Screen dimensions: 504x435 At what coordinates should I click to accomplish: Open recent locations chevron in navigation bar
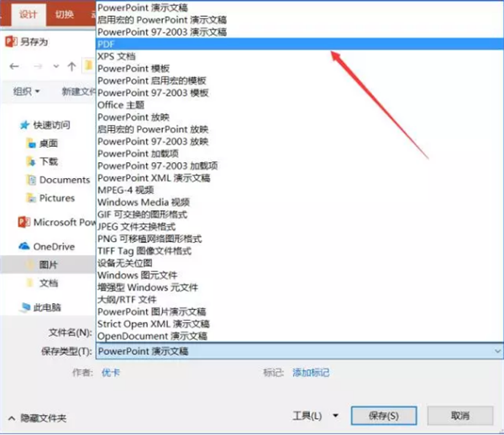click(x=56, y=66)
